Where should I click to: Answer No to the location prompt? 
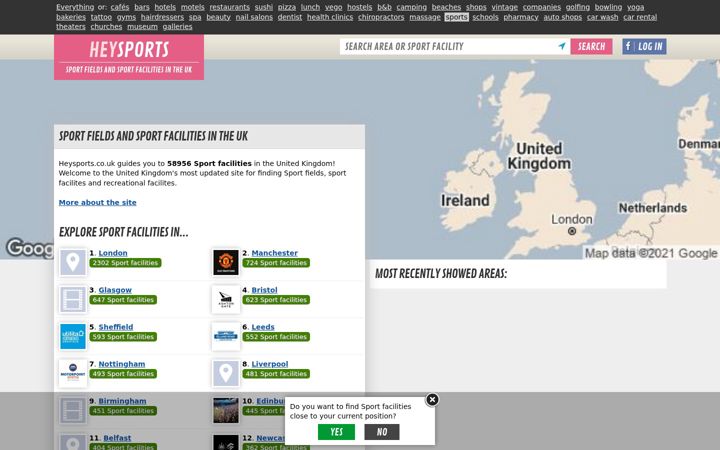382,432
